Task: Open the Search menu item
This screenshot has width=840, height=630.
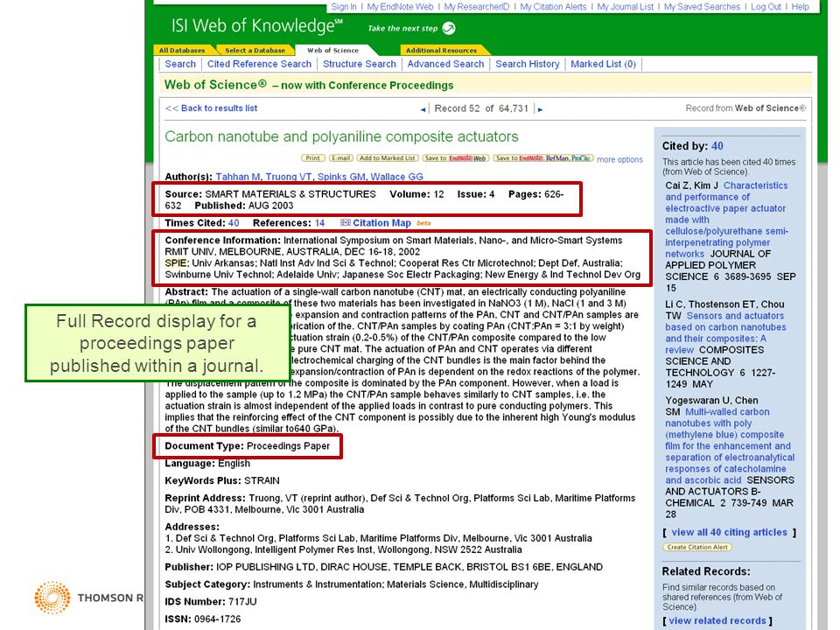Action: coord(180,64)
